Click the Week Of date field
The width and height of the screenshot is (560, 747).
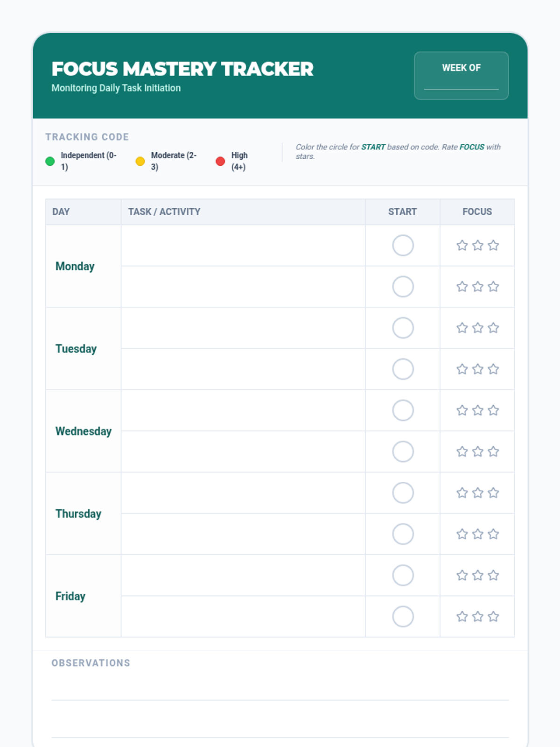click(x=461, y=83)
